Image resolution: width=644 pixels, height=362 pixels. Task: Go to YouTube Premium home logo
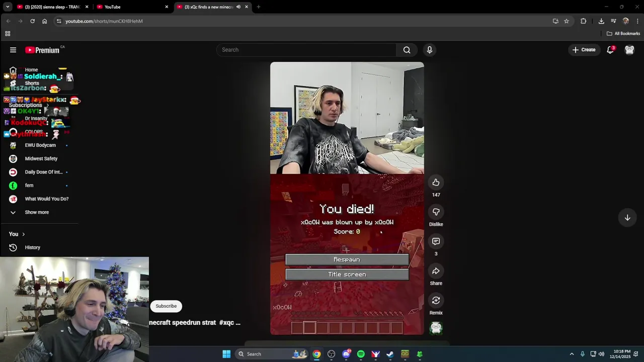(x=42, y=50)
